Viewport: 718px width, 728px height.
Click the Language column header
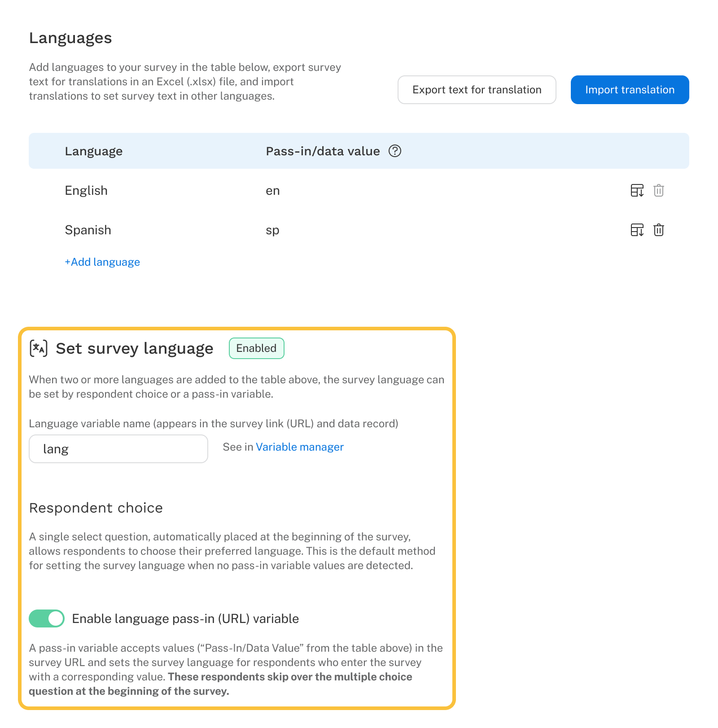point(94,151)
